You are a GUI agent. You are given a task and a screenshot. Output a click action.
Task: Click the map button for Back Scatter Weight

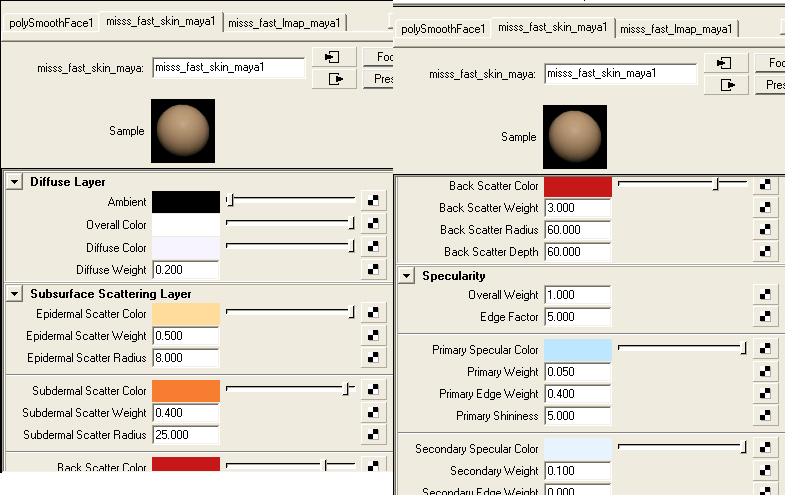tap(765, 208)
